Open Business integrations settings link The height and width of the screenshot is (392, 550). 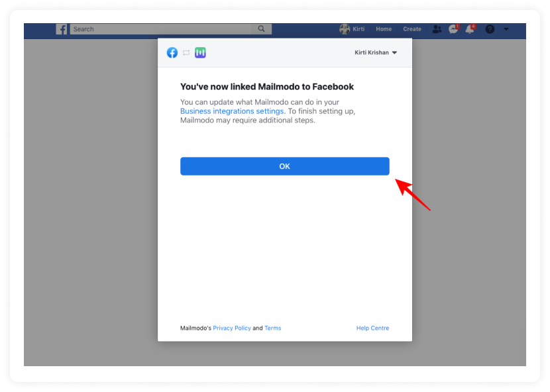pyautogui.click(x=233, y=111)
